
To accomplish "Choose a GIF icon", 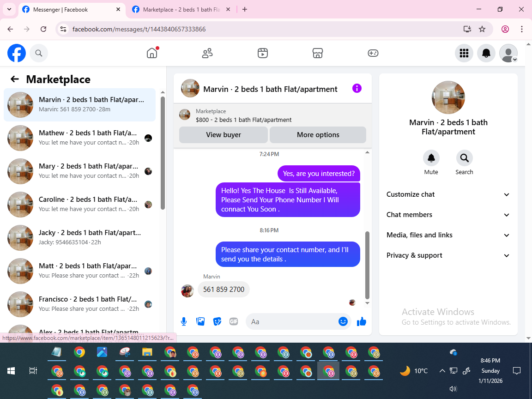I will [234, 321].
